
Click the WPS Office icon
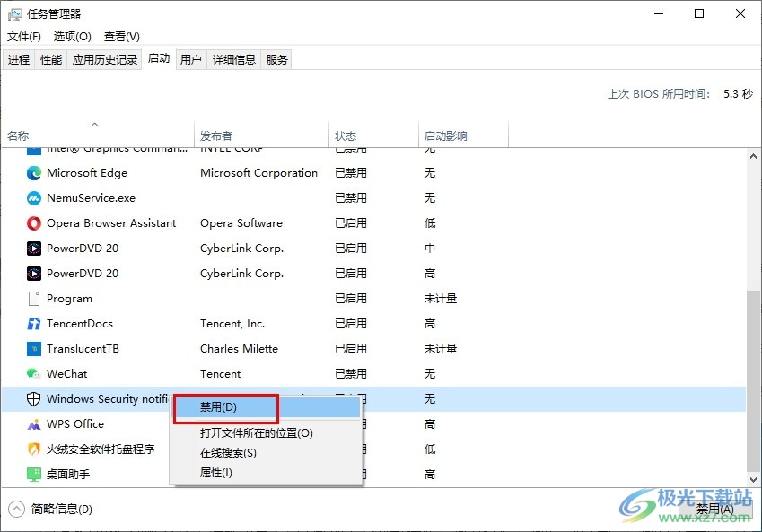click(33, 424)
